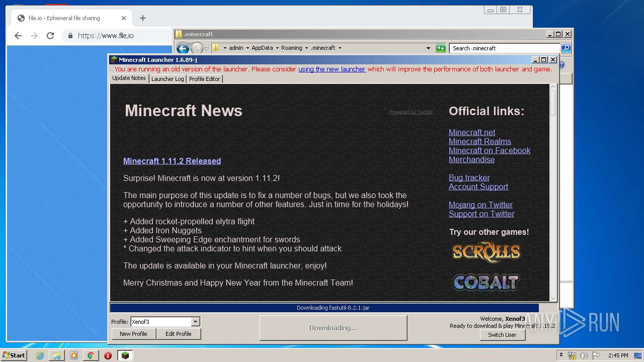
Task: Open the address bar history dropdown
Action: [x=428, y=48]
